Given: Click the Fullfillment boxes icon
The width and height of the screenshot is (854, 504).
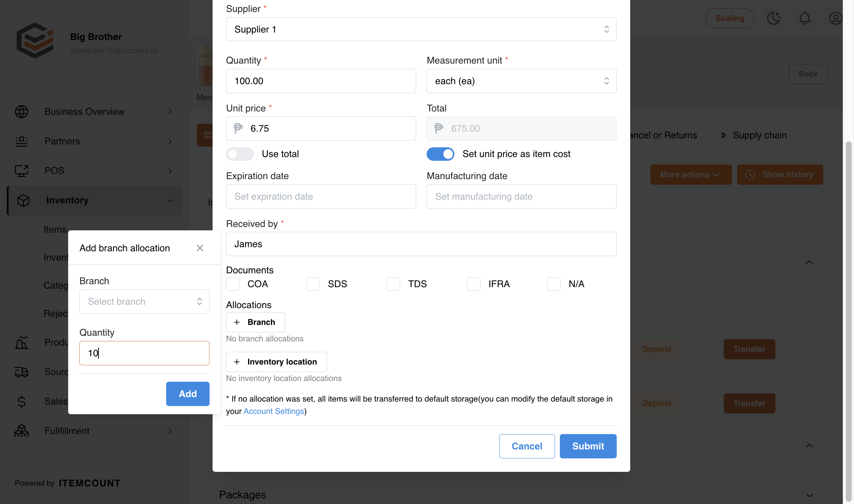Looking at the screenshot, I should click(22, 431).
